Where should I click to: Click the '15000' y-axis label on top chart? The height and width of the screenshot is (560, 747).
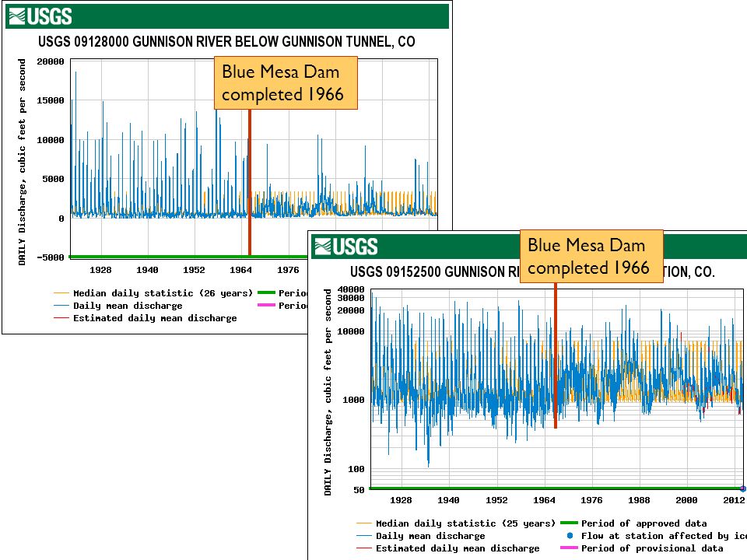[51, 100]
